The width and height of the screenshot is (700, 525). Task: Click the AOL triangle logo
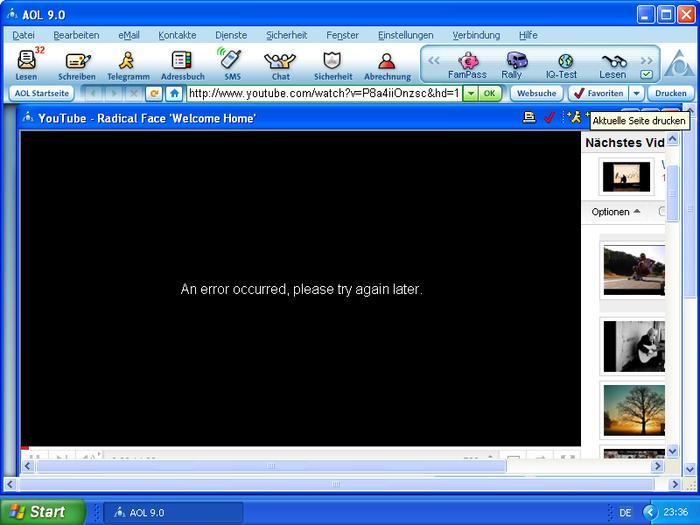[x=679, y=63]
